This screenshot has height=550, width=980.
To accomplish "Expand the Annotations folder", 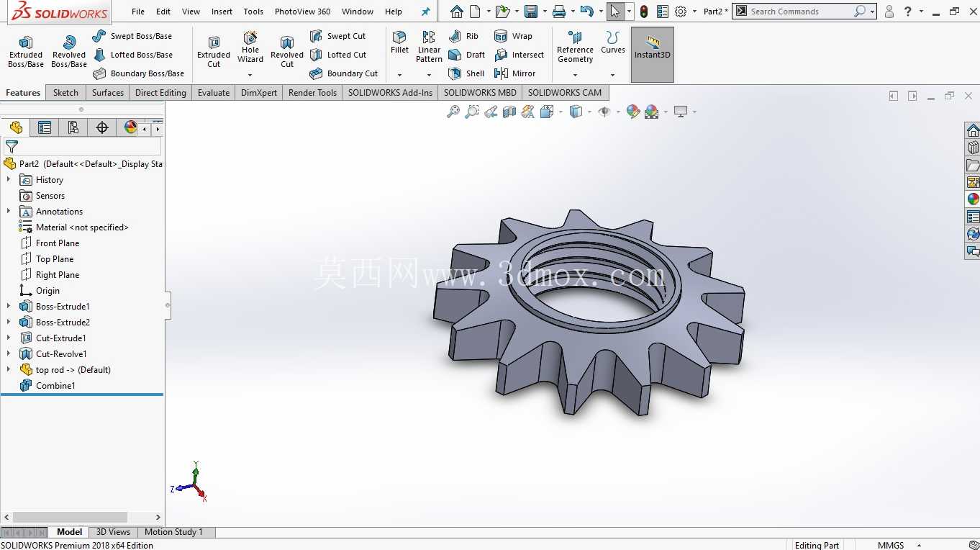I will click(x=9, y=212).
